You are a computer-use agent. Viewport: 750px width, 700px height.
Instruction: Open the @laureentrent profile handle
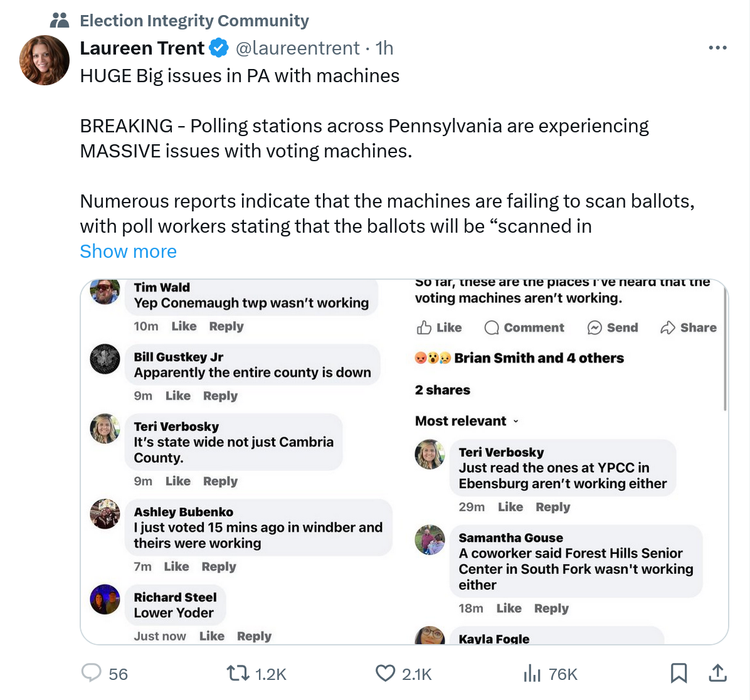coord(298,48)
